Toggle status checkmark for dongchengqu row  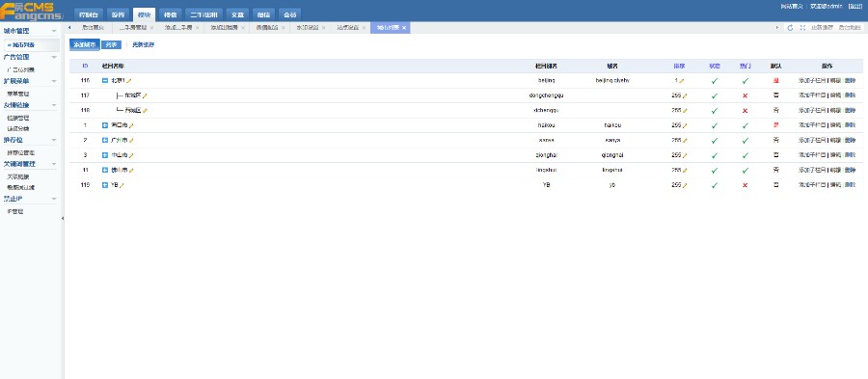(714, 95)
